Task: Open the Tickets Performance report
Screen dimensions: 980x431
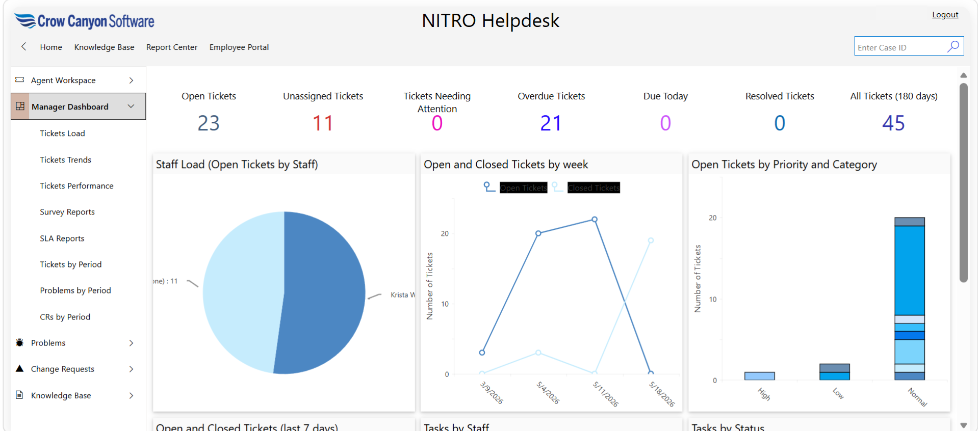Action: tap(76, 185)
